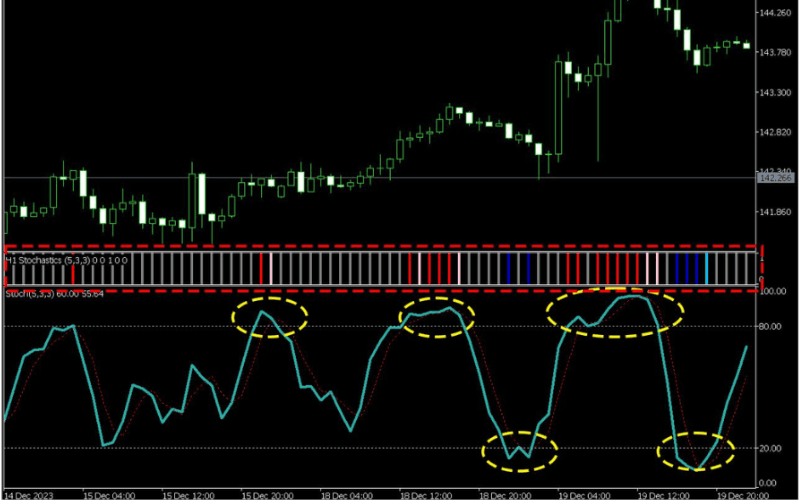Screen dimensions: 800x500
Task: Select the grey 142.266 current price tag
Action: tap(775, 178)
